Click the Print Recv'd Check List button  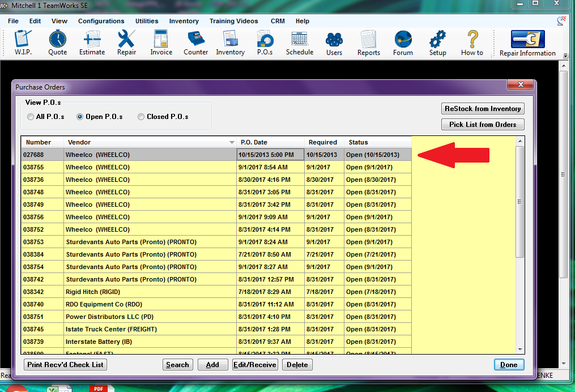[65, 364]
